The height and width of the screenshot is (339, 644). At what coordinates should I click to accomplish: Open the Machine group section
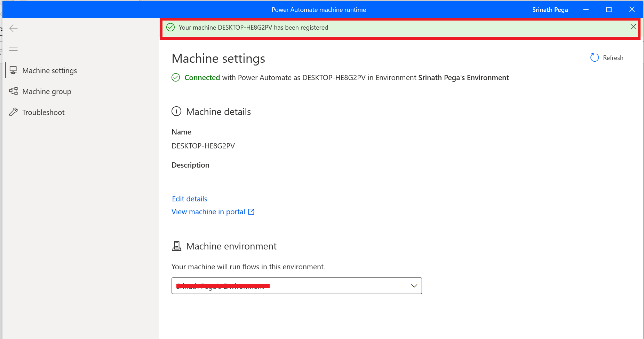[47, 92]
